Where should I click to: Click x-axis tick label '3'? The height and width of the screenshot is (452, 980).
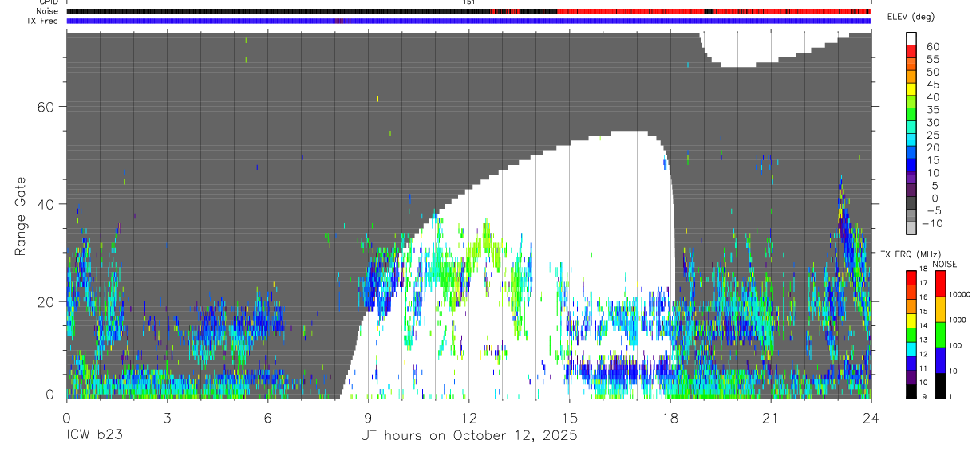tap(167, 419)
